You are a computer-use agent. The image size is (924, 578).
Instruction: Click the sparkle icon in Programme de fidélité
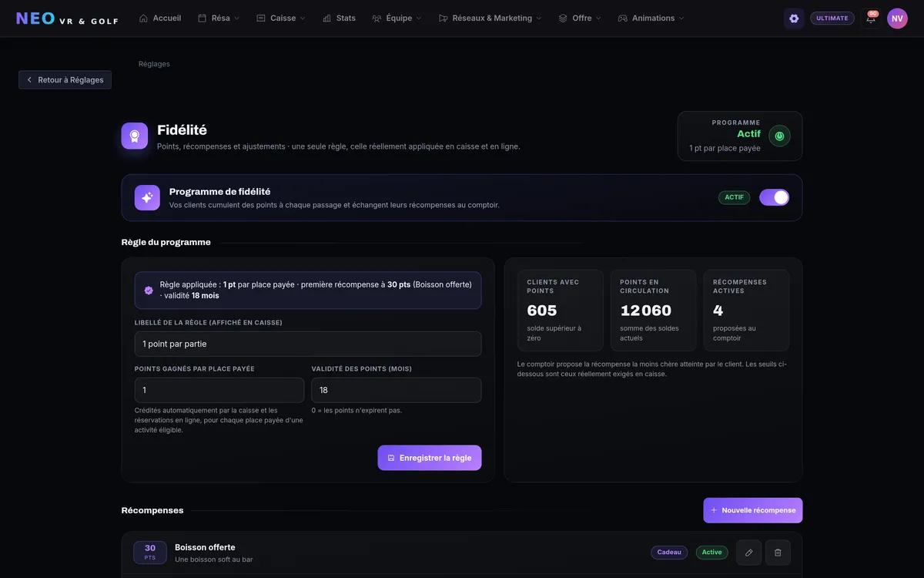[x=147, y=197]
